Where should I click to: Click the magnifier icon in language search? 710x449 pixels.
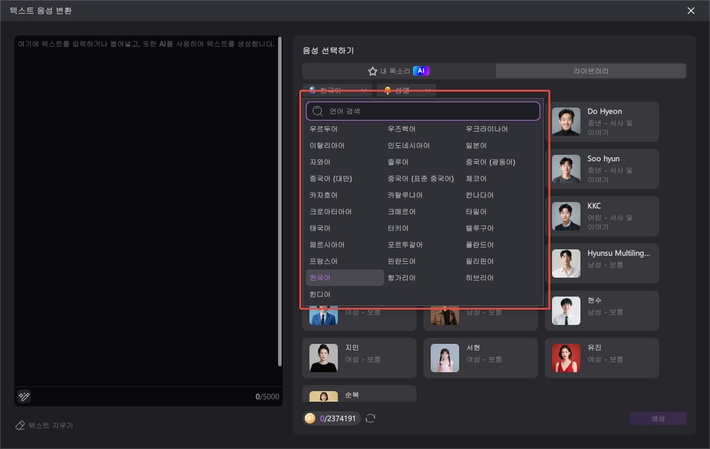(x=318, y=111)
